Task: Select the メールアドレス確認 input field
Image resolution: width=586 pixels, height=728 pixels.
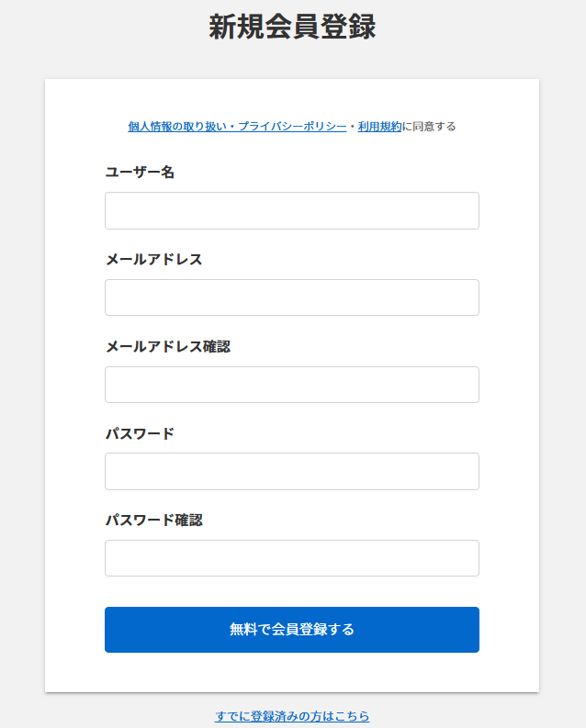Action: [x=292, y=385]
